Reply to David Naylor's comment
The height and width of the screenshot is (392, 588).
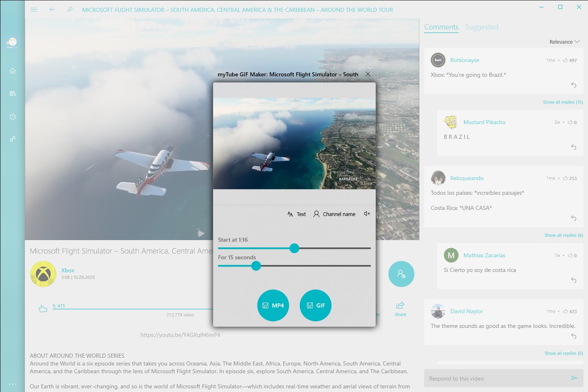574,336
